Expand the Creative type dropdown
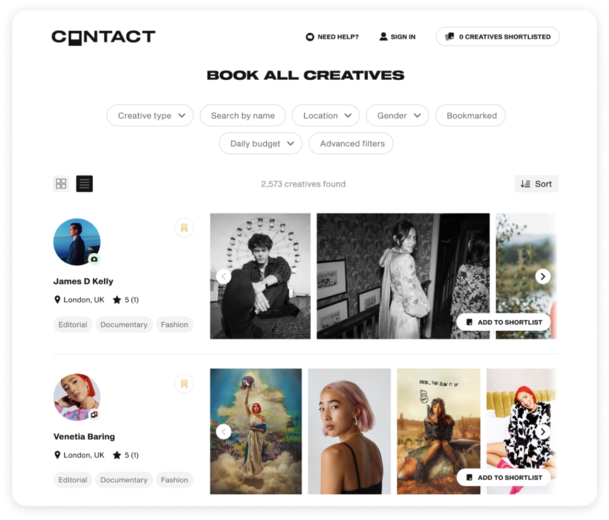 tap(150, 116)
